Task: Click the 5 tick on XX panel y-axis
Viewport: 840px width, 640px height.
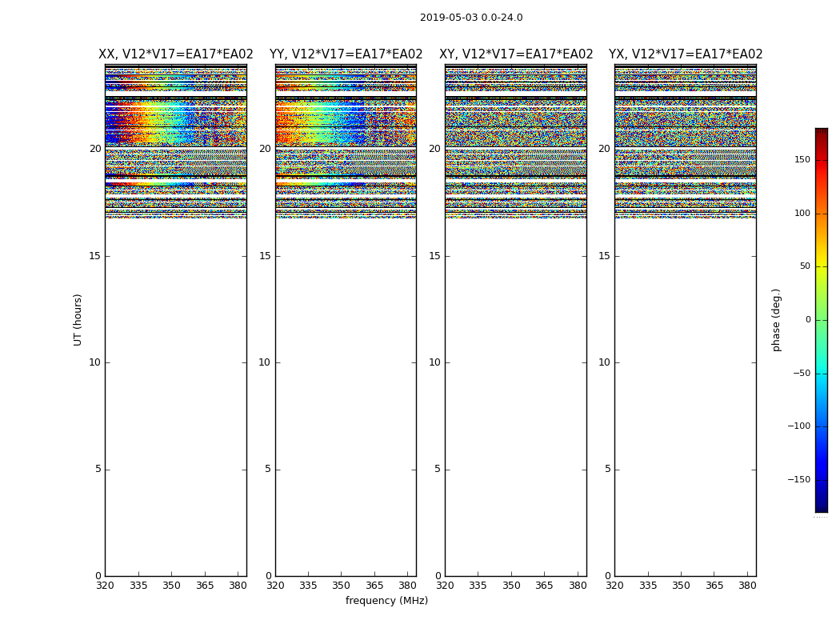Action: click(x=98, y=469)
